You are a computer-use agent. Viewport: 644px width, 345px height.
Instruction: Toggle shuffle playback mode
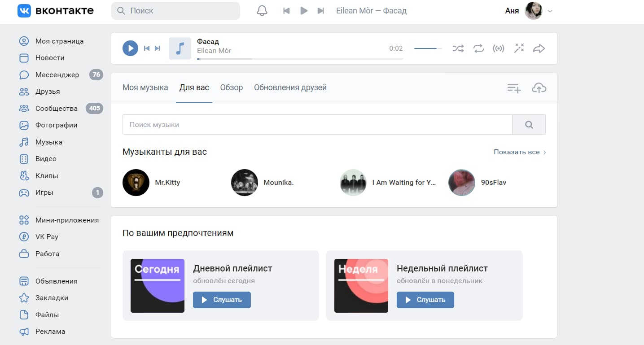click(458, 48)
